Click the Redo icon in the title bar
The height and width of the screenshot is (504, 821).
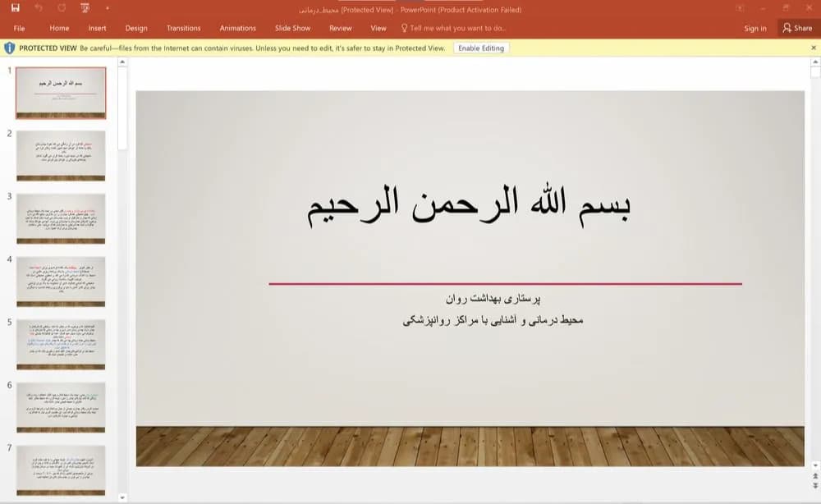pos(62,8)
